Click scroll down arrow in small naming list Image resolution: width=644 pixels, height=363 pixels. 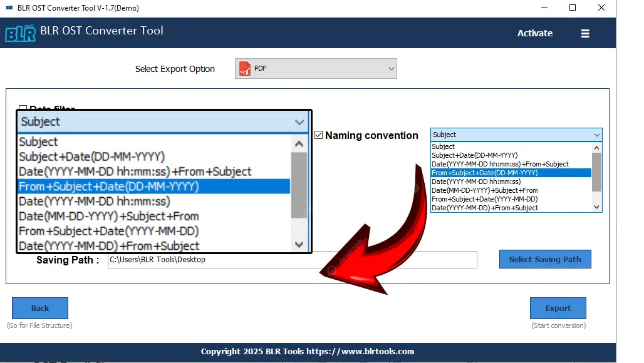click(x=596, y=207)
